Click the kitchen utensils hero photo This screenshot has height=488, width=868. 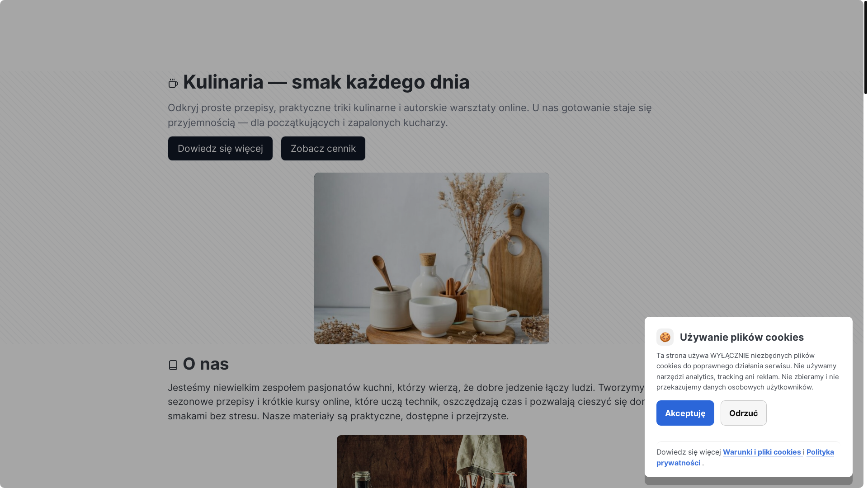(432, 258)
